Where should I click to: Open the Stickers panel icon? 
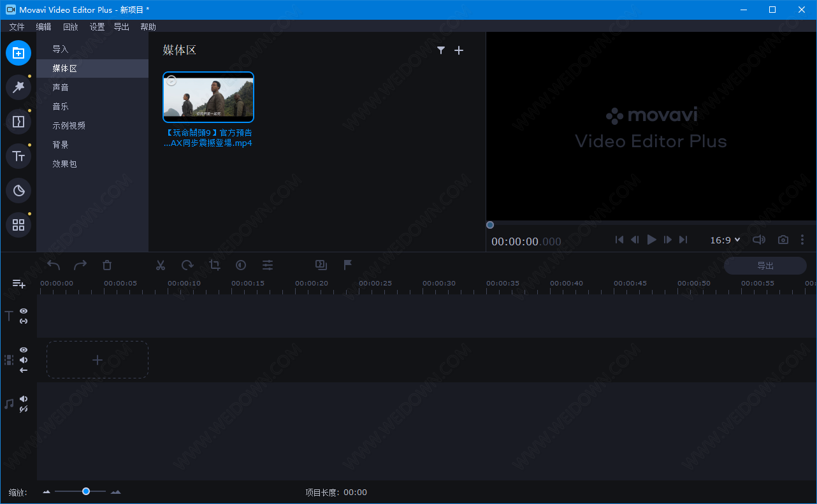click(18, 191)
